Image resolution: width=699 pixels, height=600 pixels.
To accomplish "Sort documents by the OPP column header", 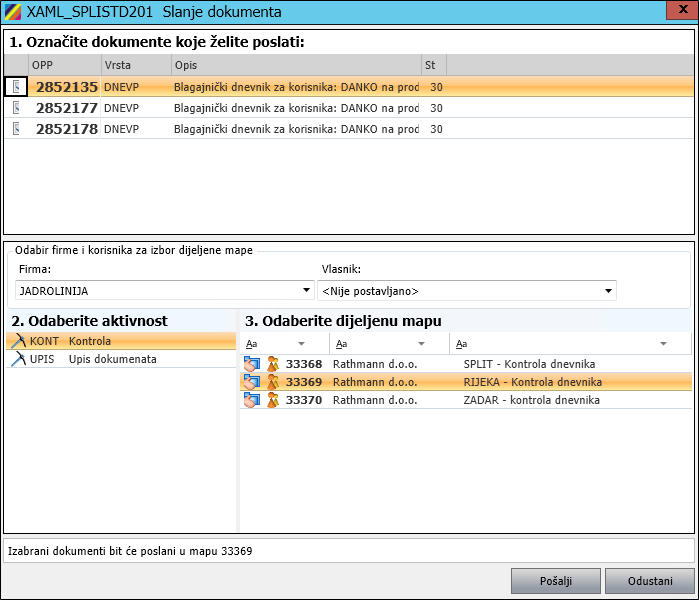I will pos(64,64).
